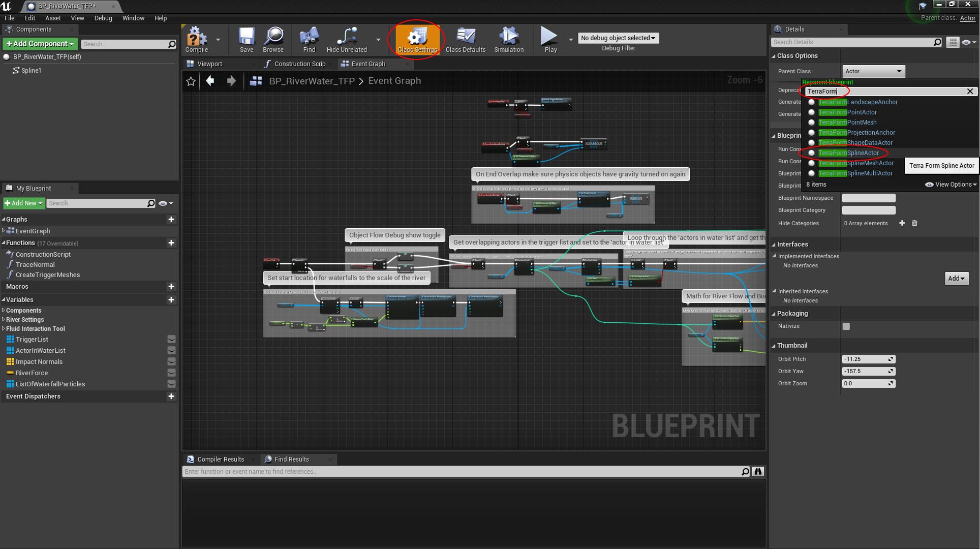Screen dimensions: 980x549
Task: Add element to Hide Categories array
Action: pyautogui.click(x=902, y=223)
